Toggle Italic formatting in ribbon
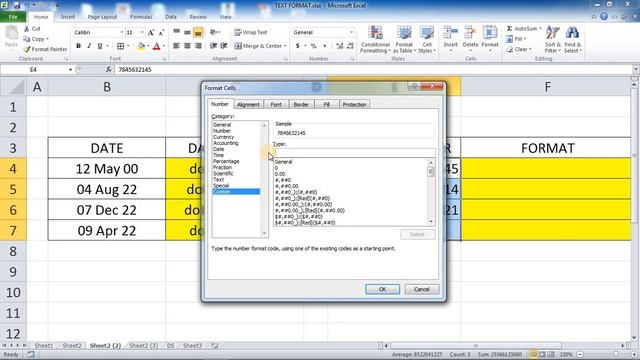 89,46
